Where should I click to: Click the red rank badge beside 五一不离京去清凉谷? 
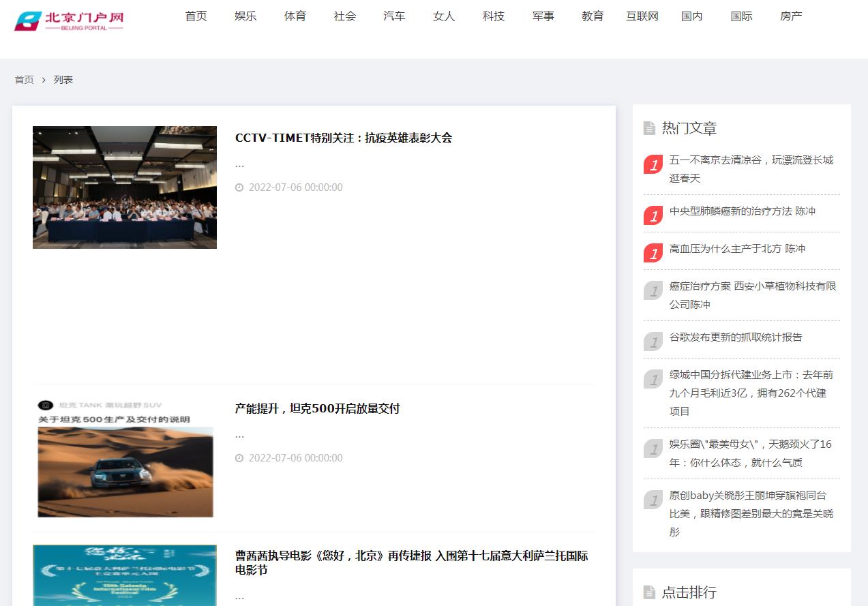653,165
